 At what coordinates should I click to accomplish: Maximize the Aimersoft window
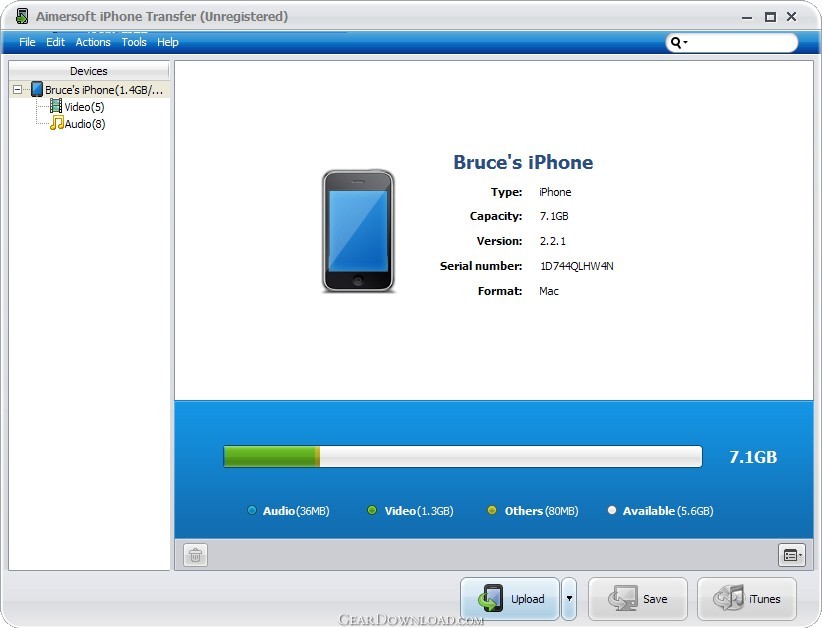click(x=770, y=17)
